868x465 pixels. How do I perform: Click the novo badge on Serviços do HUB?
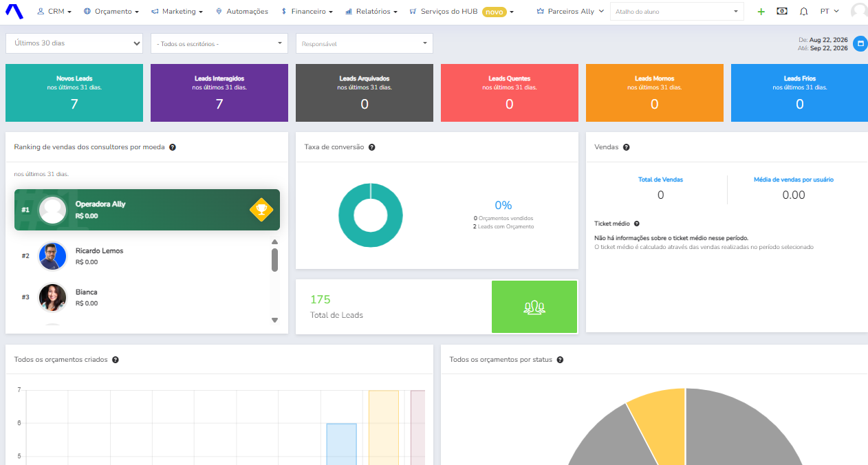494,12
